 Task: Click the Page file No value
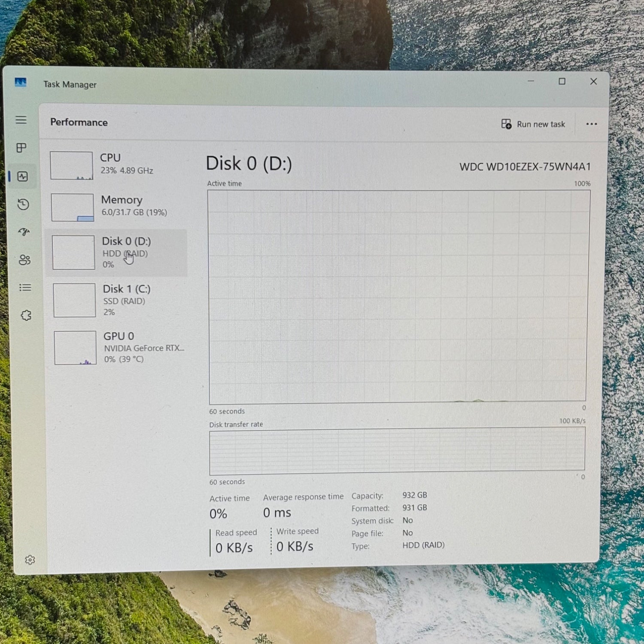(407, 533)
